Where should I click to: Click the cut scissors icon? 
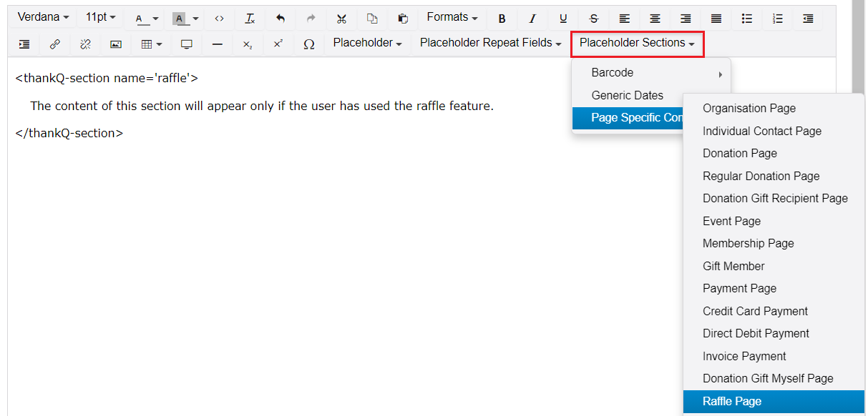pyautogui.click(x=341, y=19)
